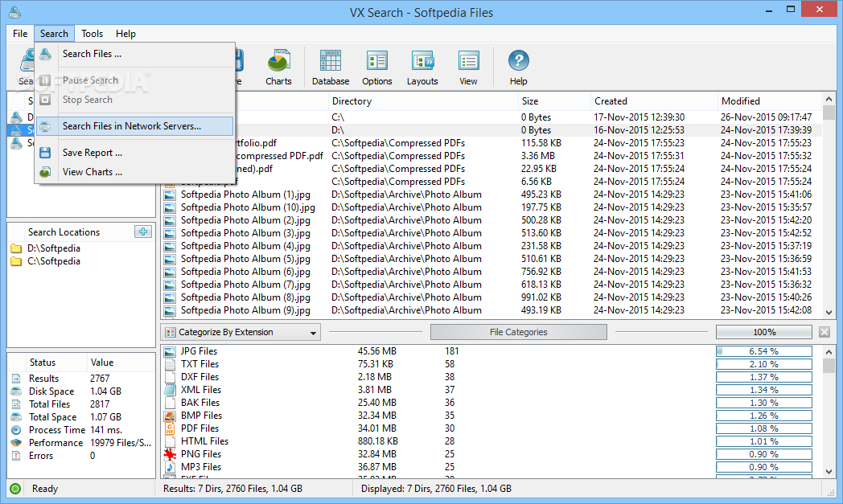Choose Search Files in Network Servers...
This screenshot has height=504, width=843.
click(135, 126)
